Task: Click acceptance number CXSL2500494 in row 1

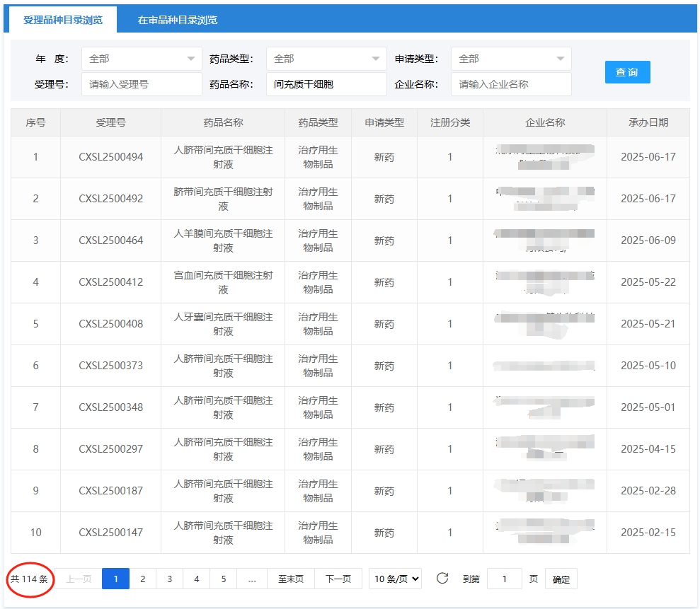Action: (110, 157)
